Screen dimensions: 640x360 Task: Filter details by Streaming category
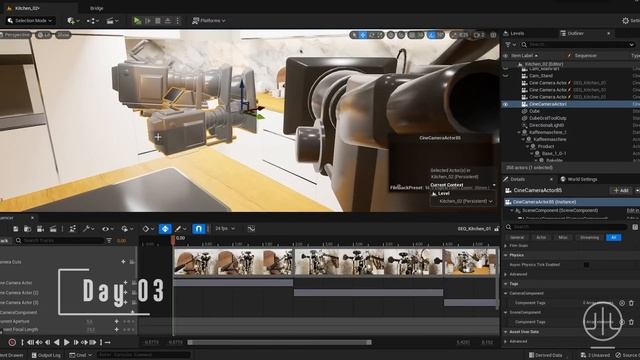[589, 238]
